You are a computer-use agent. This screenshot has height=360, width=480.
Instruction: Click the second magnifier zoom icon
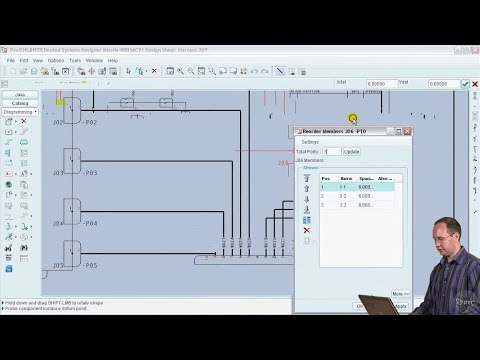[191, 71]
